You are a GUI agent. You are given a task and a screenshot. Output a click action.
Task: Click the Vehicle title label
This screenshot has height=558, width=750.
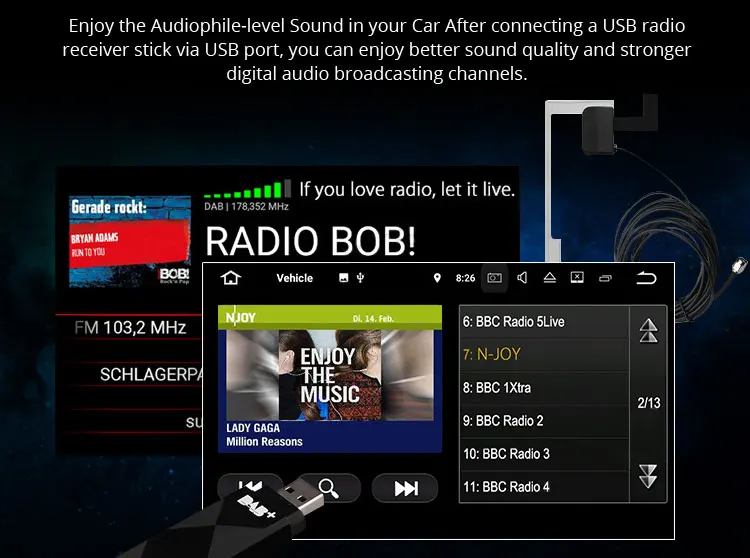tap(295, 278)
